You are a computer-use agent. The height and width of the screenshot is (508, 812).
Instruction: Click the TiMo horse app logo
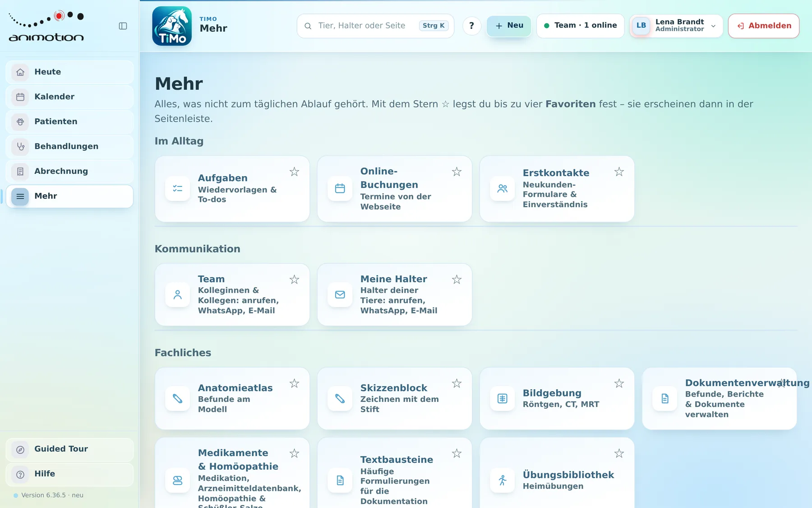point(172,26)
